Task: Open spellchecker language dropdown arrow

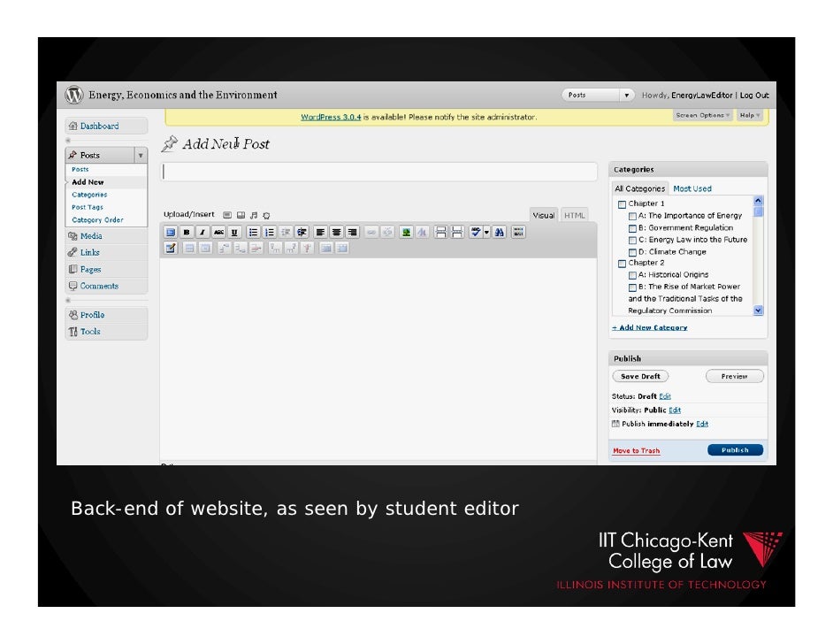Action: [x=486, y=232]
